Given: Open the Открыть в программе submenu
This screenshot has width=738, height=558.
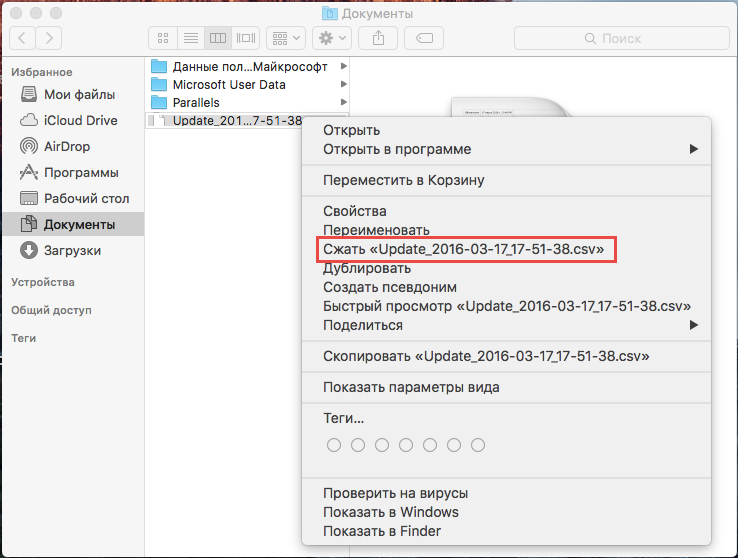Looking at the screenshot, I should pos(506,149).
